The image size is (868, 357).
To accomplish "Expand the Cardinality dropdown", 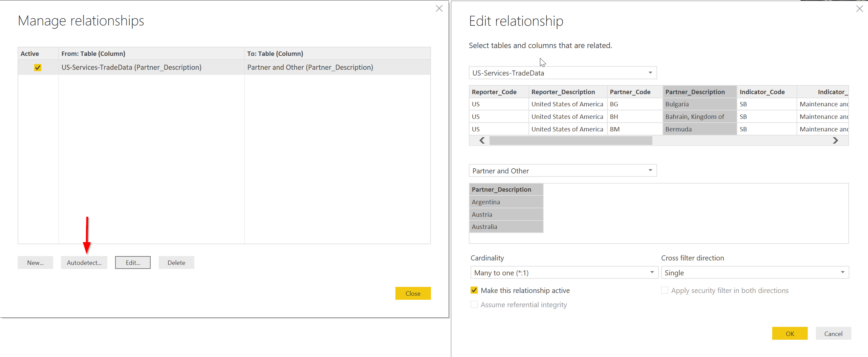I will click(564, 273).
